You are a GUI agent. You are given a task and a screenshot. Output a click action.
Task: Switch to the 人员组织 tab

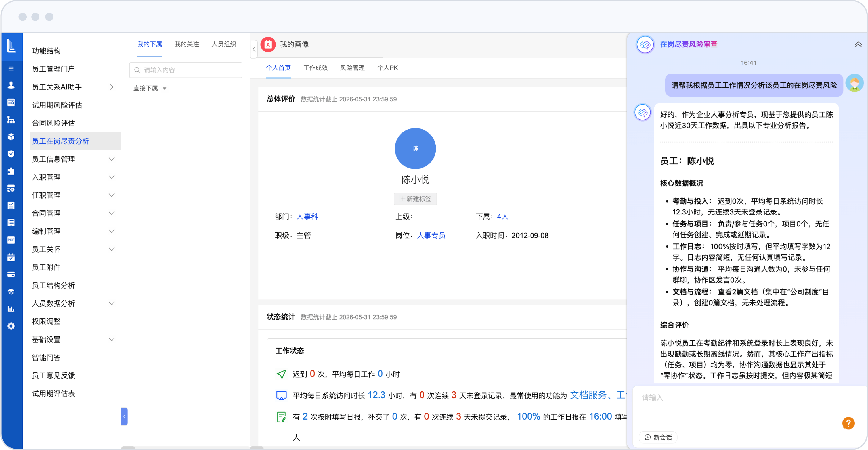pos(224,44)
